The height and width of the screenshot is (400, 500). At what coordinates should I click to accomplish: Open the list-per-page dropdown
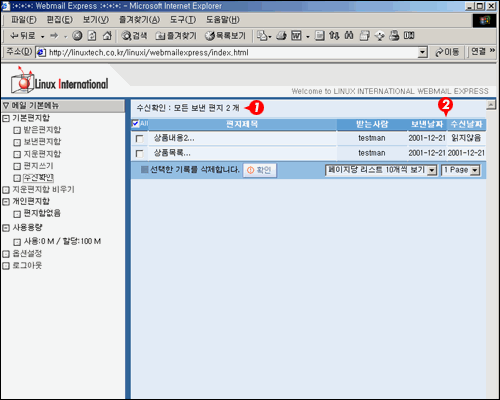tap(381, 170)
